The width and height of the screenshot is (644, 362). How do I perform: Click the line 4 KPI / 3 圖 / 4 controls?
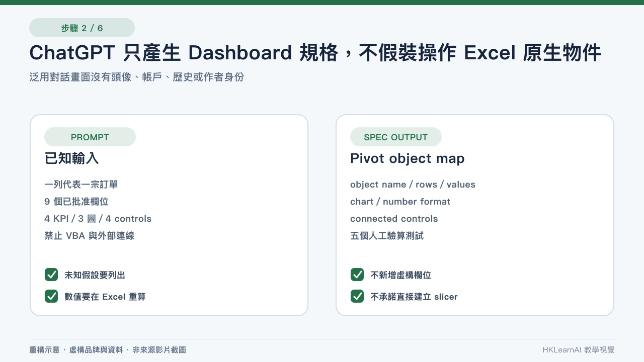(98, 219)
